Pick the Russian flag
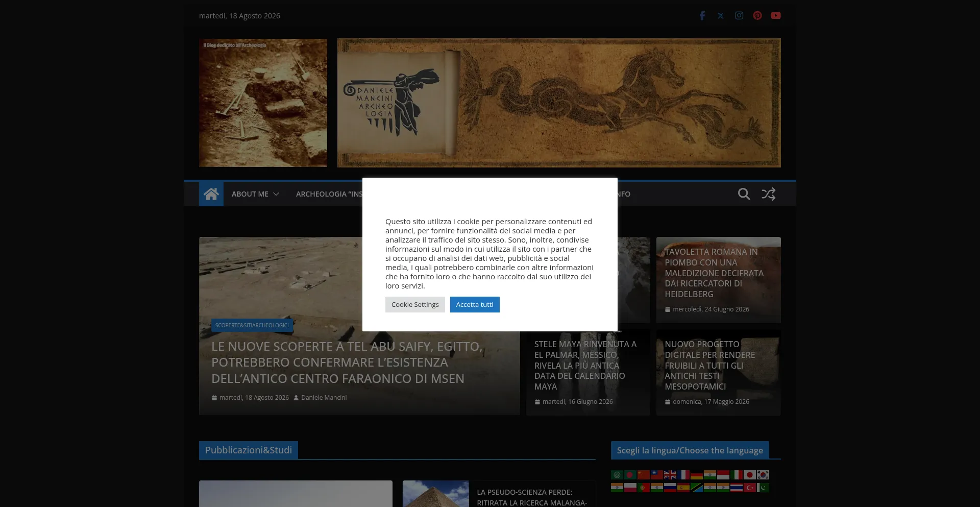Viewport: 980px width, 507px height. point(670,488)
